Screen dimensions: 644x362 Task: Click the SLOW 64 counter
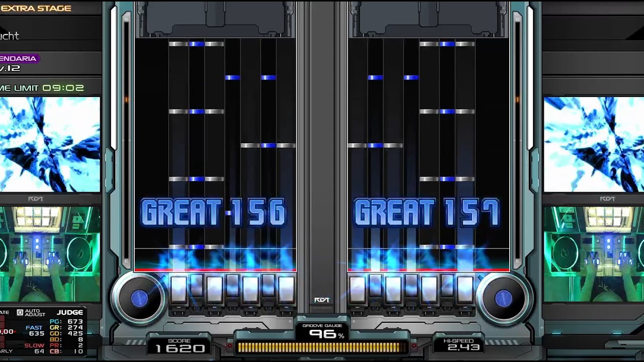pos(34,348)
